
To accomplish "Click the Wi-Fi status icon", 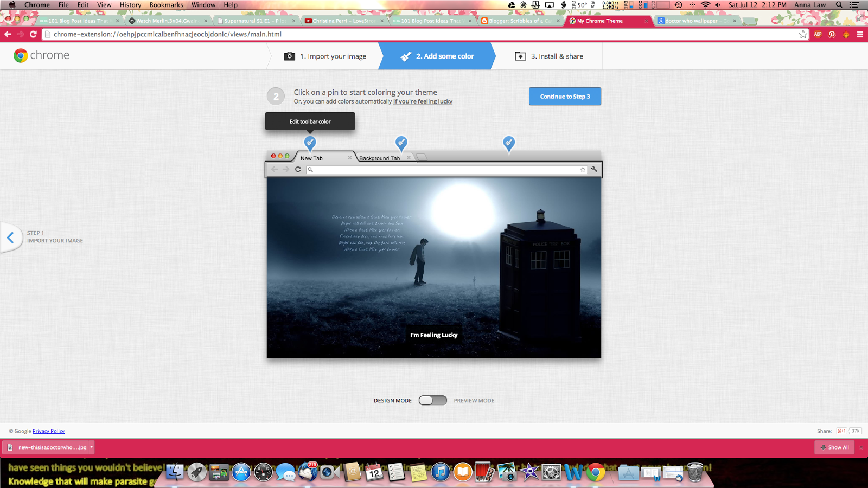I will 705,5.
